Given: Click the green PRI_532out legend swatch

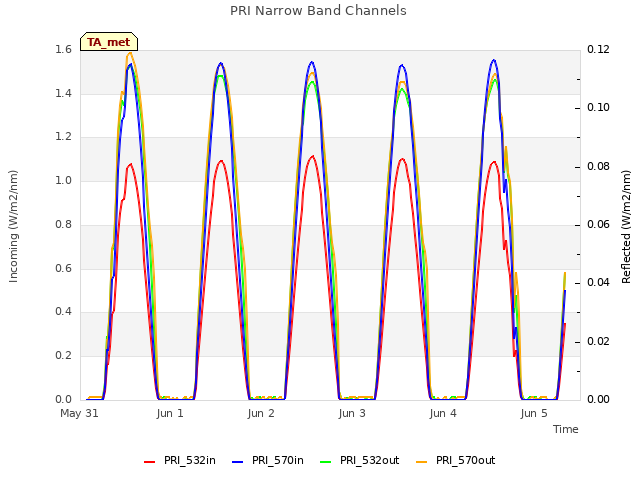Looking at the screenshot, I should [326, 462].
